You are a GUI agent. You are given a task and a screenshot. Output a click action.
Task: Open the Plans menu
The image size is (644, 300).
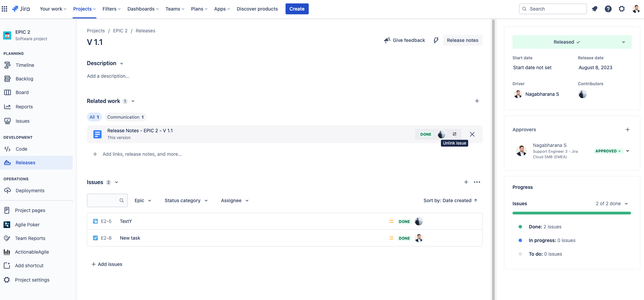tap(199, 9)
